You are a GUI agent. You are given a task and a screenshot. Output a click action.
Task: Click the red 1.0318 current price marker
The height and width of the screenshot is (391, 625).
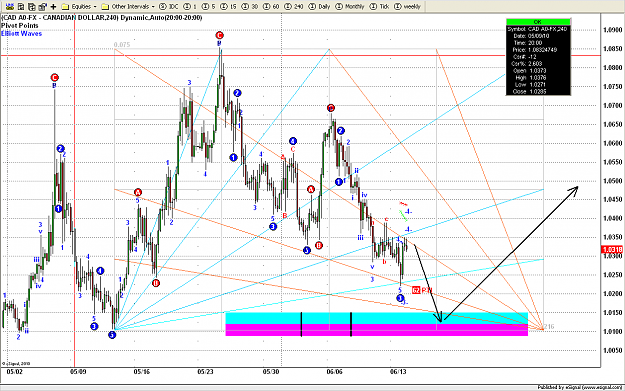pos(612,250)
